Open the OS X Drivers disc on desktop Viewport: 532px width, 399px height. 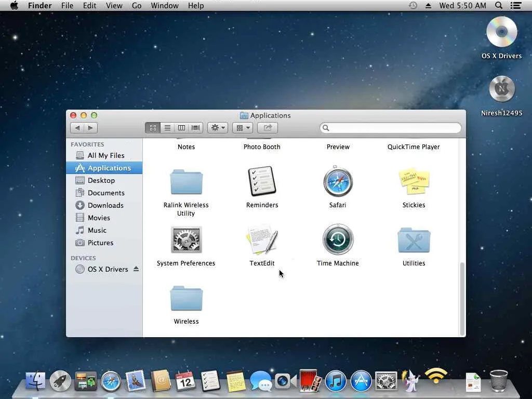click(501, 32)
